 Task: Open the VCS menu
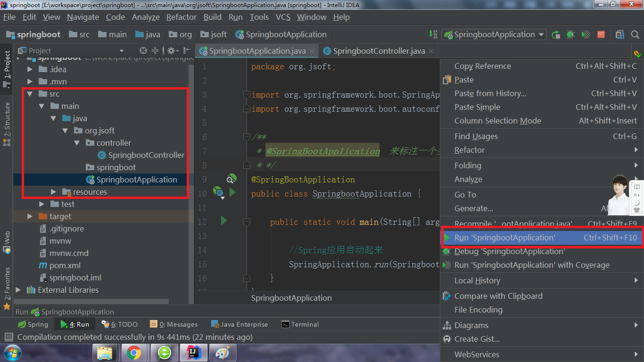(283, 17)
